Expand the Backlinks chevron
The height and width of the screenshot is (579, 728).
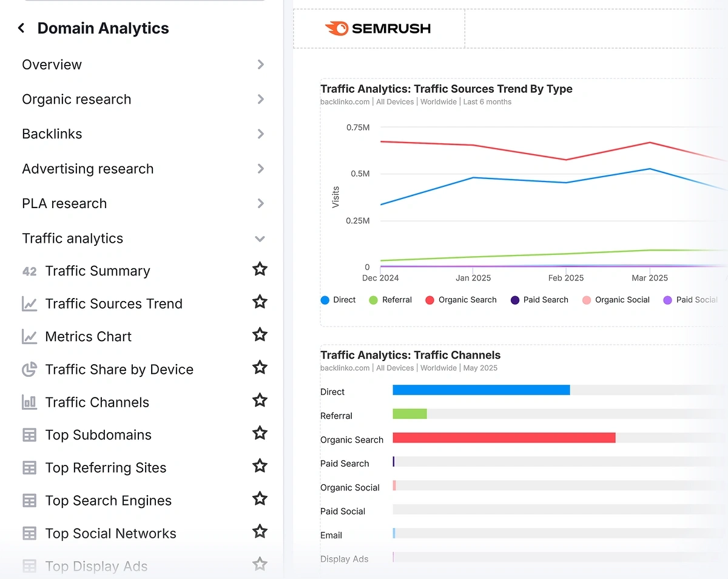click(261, 134)
